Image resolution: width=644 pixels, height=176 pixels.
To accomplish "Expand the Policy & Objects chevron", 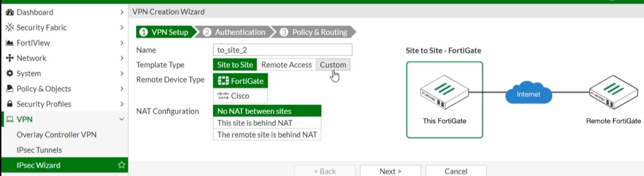I will pyautogui.click(x=122, y=89).
